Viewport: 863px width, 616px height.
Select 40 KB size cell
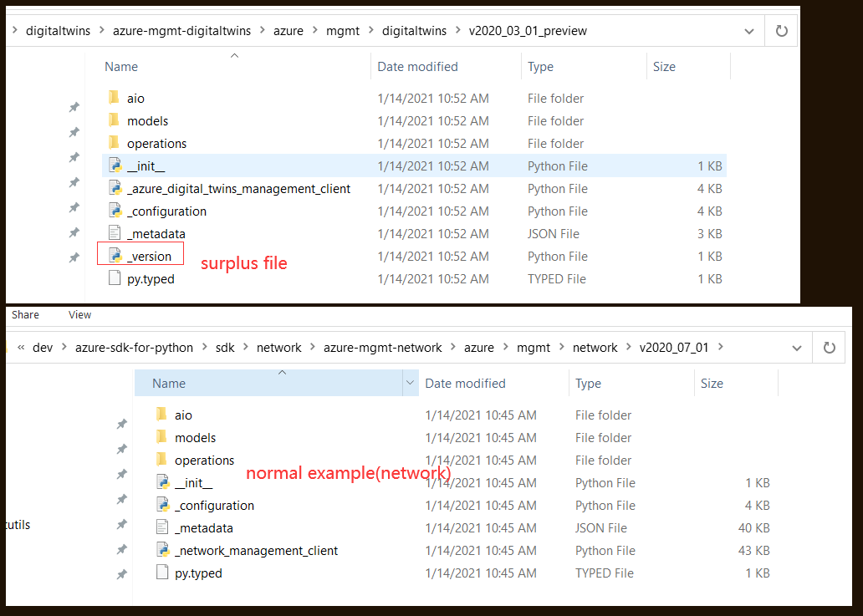pyautogui.click(x=753, y=528)
